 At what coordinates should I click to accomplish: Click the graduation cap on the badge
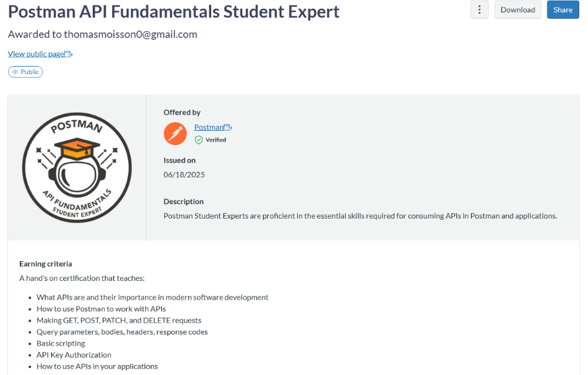(x=77, y=148)
